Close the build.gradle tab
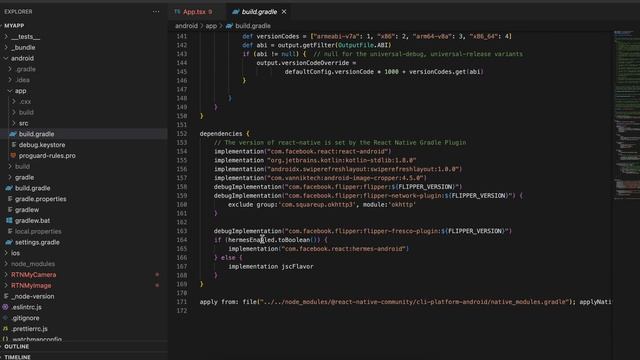This screenshot has height=360, width=640. (x=284, y=12)
